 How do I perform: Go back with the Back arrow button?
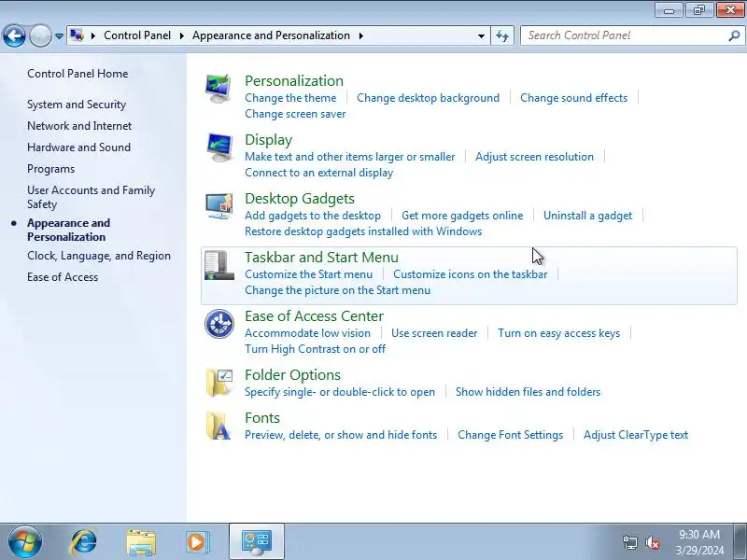tap(14, 35)
